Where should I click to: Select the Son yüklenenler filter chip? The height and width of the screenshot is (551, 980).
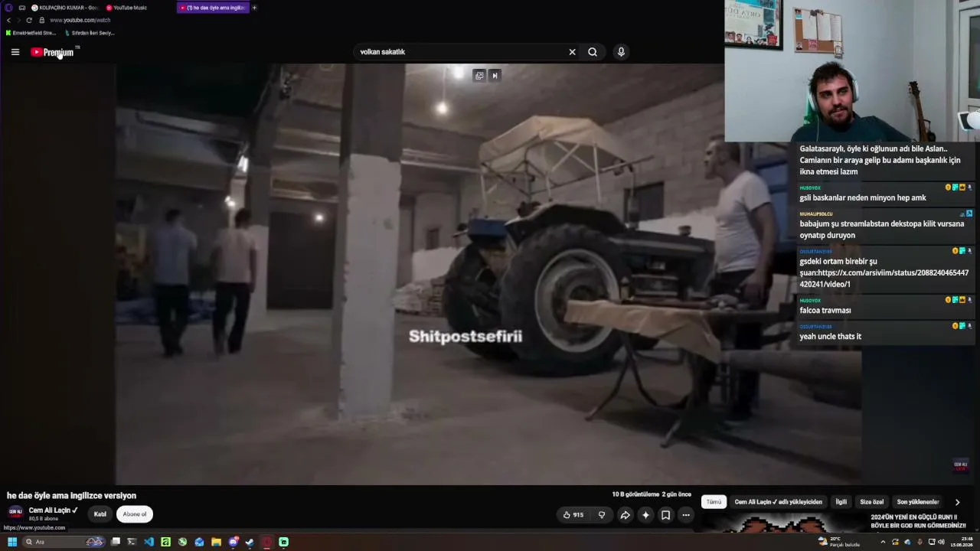pos(918,502)
